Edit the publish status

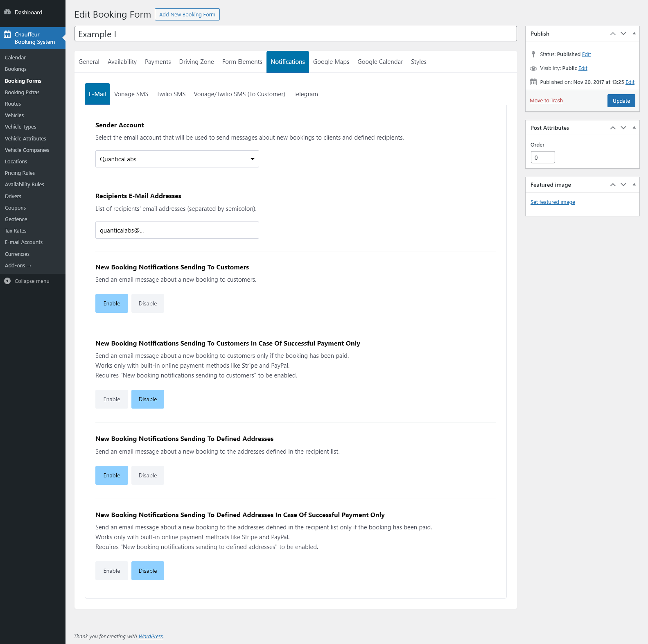587,54
